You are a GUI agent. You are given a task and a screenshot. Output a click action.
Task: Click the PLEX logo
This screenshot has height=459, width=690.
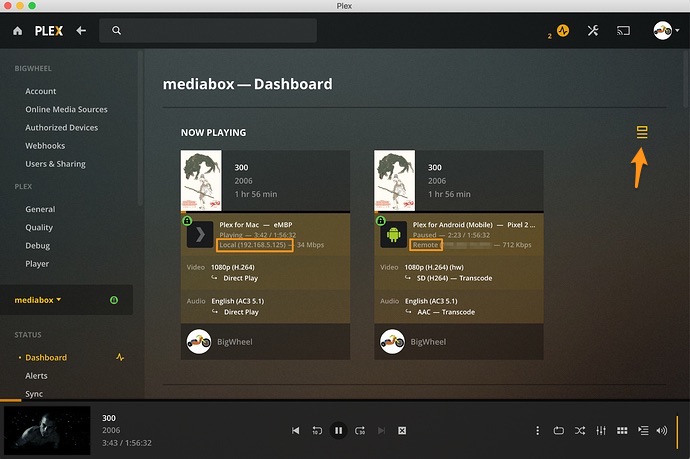pyautogui.click(x=49, y=31)
